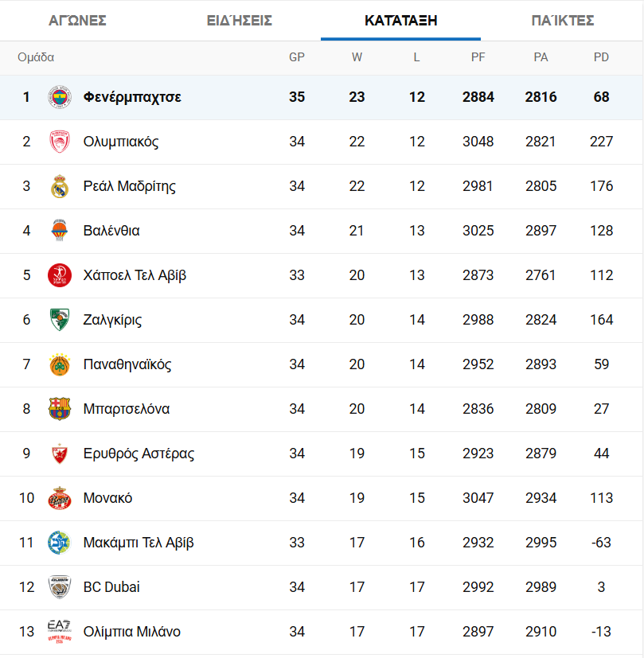Open the ΕΙΔΗΣΕΙΣ tab
This screenshot has height=658, width=644.
click(240, 21)
